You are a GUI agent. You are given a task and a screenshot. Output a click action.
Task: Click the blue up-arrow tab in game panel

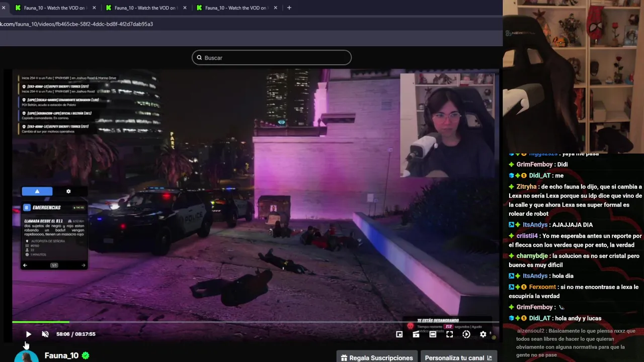click(x=37, y=191)
